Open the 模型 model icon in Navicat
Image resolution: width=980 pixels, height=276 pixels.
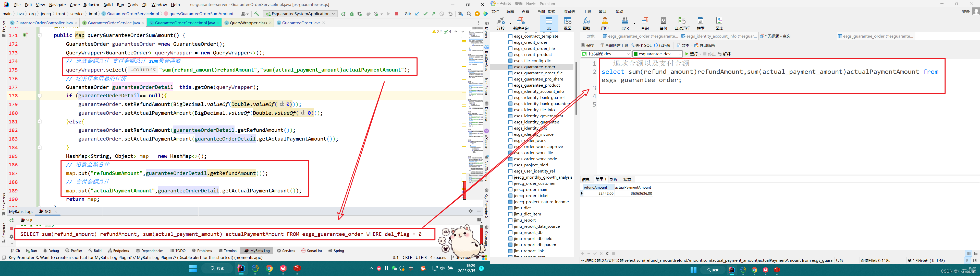700,23
